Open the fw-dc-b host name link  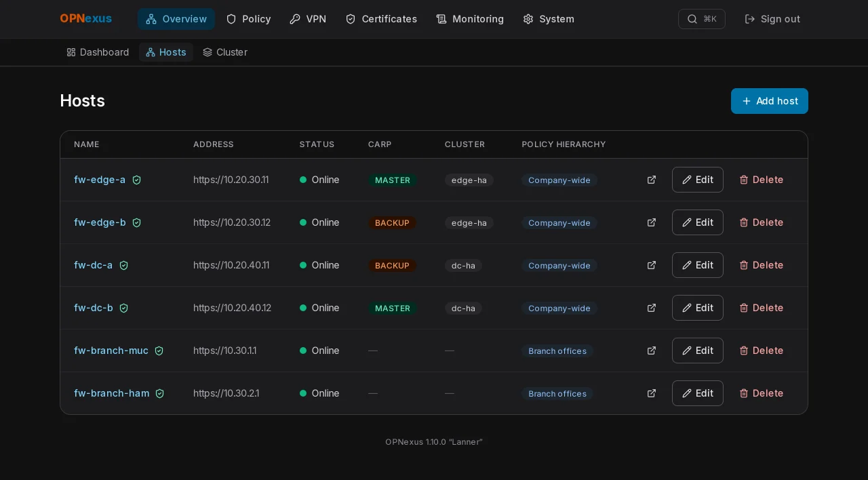pyautogui.click(x=94, y=308)
